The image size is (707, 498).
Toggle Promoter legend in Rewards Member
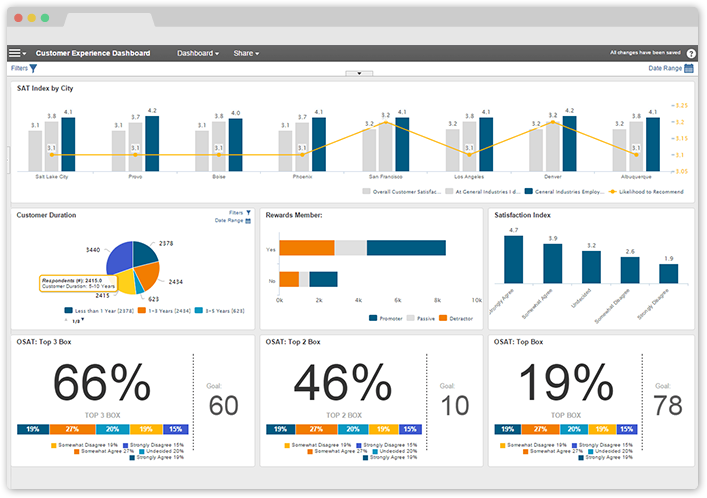[386, 318]
